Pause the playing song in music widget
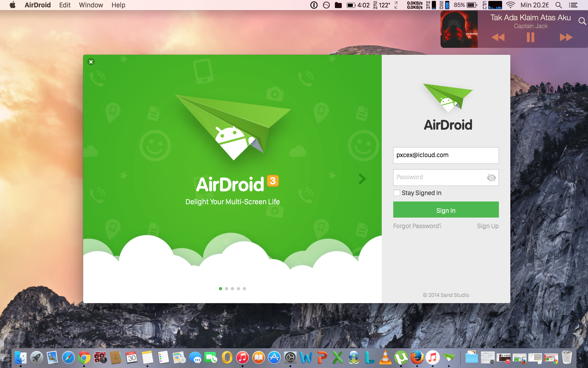 pos(530,37)
